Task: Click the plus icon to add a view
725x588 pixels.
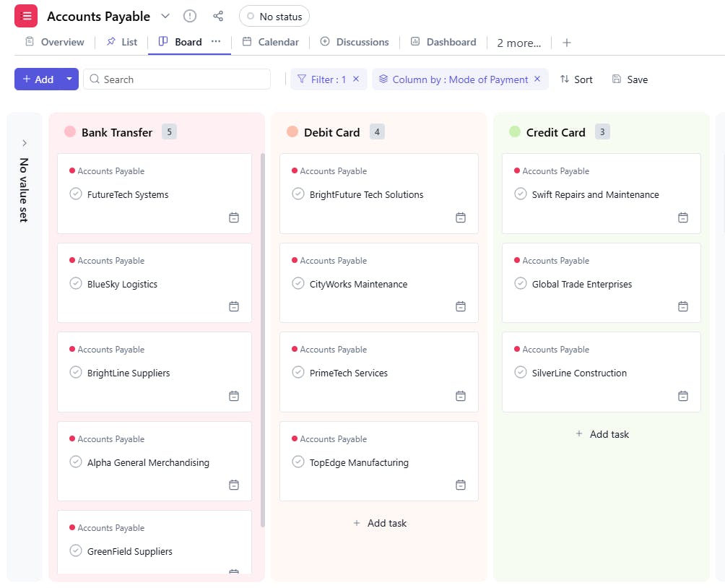Action: coord(567,43)
